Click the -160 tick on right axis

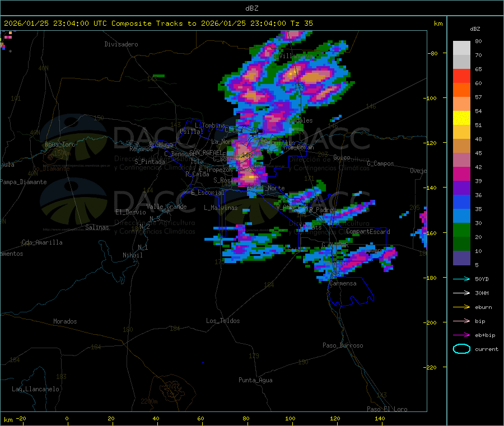click(431, 233)
